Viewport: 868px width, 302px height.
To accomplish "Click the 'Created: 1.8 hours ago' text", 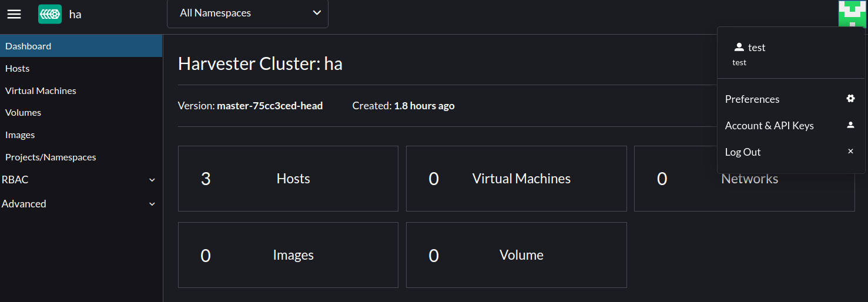I will [403, 106].
